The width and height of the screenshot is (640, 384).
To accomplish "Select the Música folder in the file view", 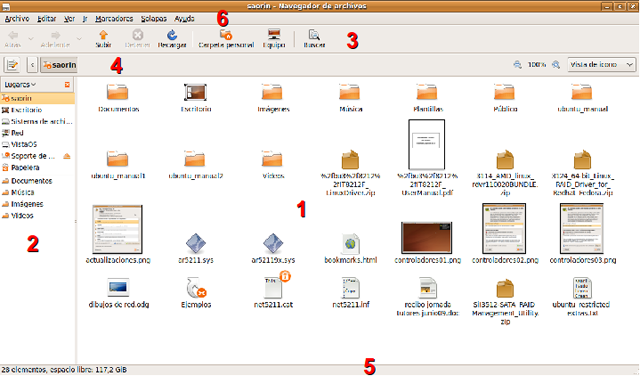I will click(350, 92).
